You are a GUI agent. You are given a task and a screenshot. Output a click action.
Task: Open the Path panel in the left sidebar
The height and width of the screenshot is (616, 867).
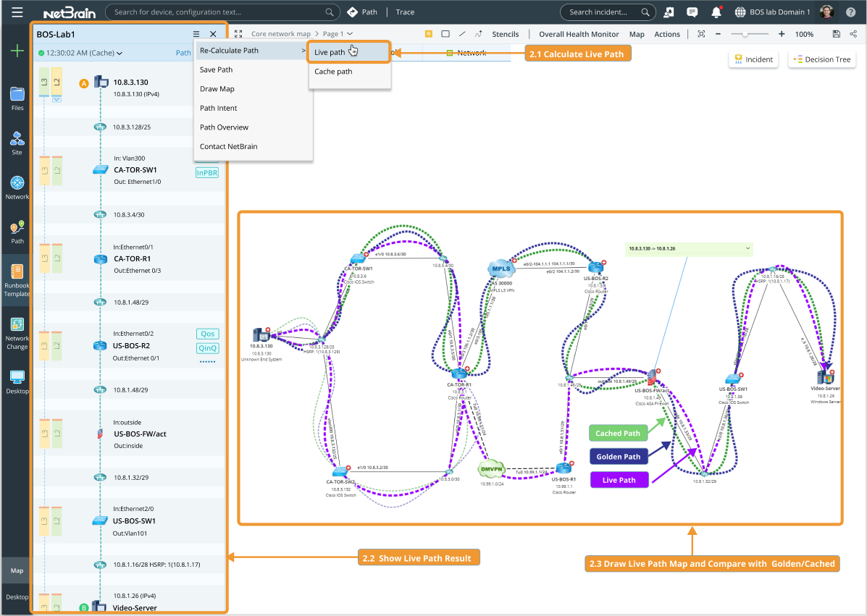click(x=16, y=232)
